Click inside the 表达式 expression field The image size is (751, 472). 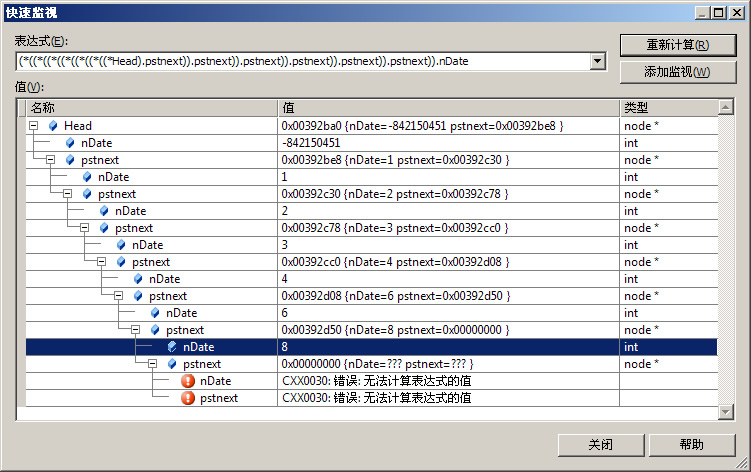click(x=300, y=61)
